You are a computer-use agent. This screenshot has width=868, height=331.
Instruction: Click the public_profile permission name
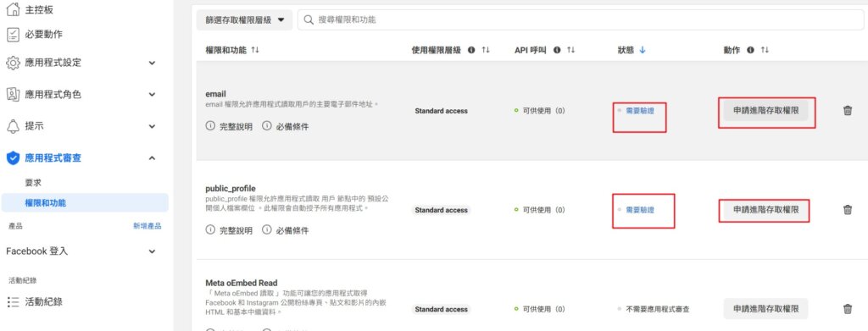(x=231, y=189)
